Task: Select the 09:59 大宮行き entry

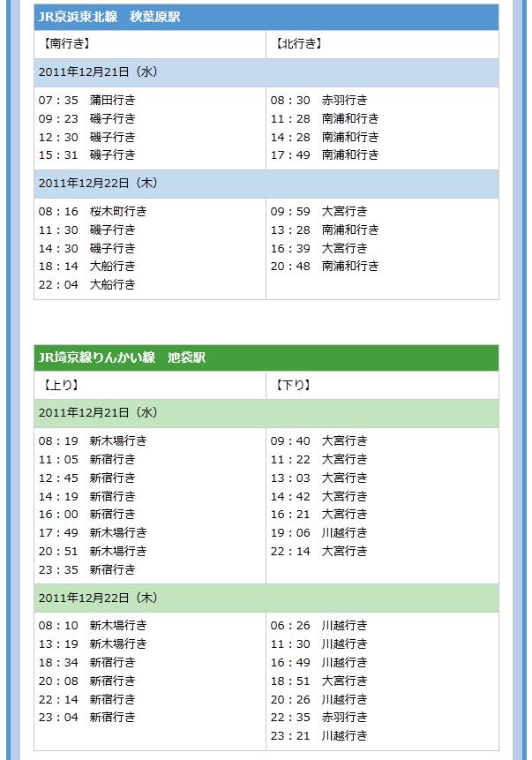Action: [x=319, y=211]
